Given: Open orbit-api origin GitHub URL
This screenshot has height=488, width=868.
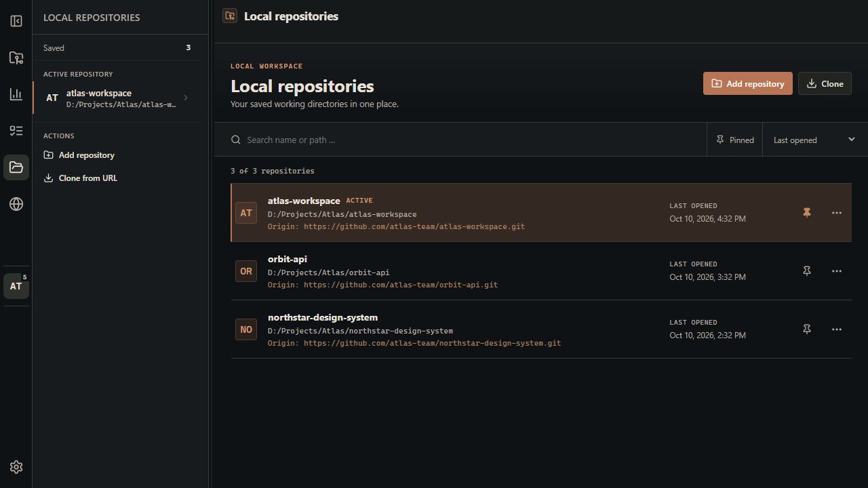Looking at the screenshot, I should pos(401,285).
